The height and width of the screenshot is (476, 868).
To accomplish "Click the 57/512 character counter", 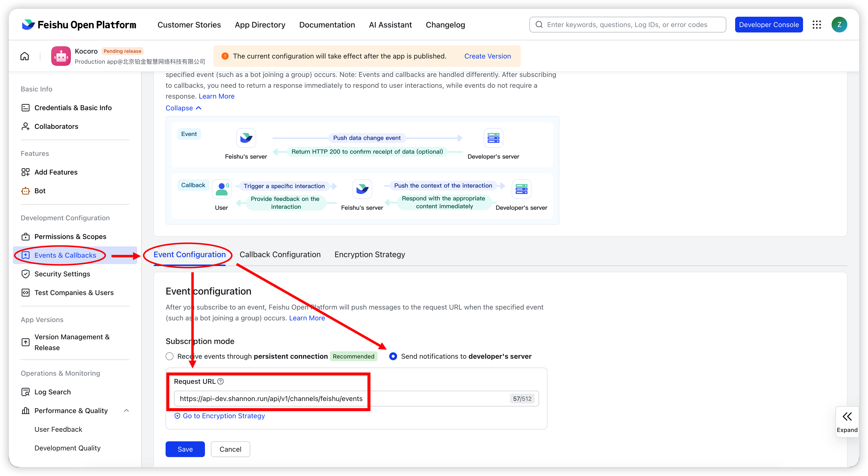I will [522, 399].
